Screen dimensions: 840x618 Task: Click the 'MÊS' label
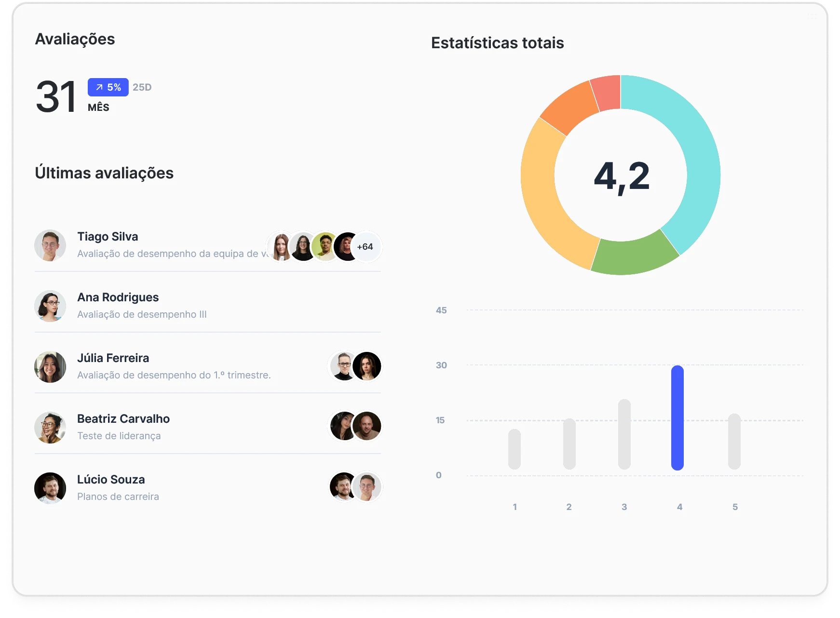click(x=98, y=107)
